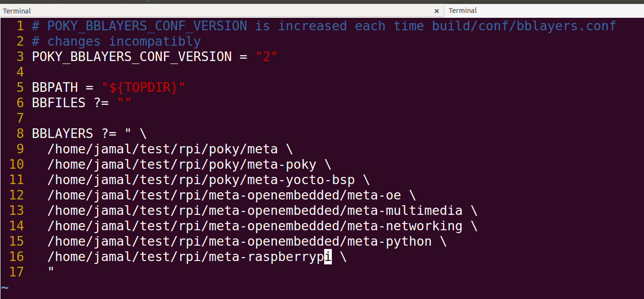This screenshot has width=644, height=299.
Task: Click the POKY_BBLAYERS_CONF_VERSION variable name
Action: tap(131, 56)
